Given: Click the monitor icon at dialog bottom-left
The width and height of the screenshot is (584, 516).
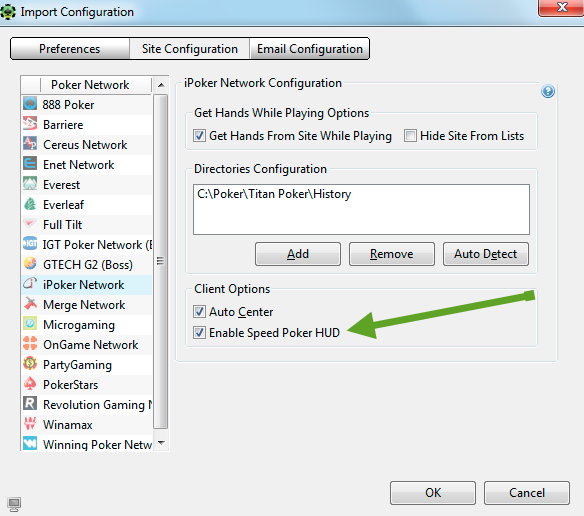Looking at the screenshot, I should pos(14,504).
